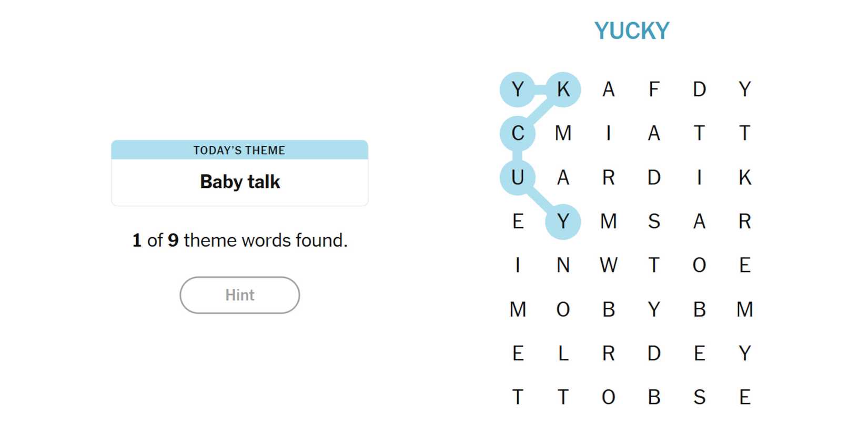Click the "theme words found" counter text
This screenshot has height=434, width=868.
239,240
